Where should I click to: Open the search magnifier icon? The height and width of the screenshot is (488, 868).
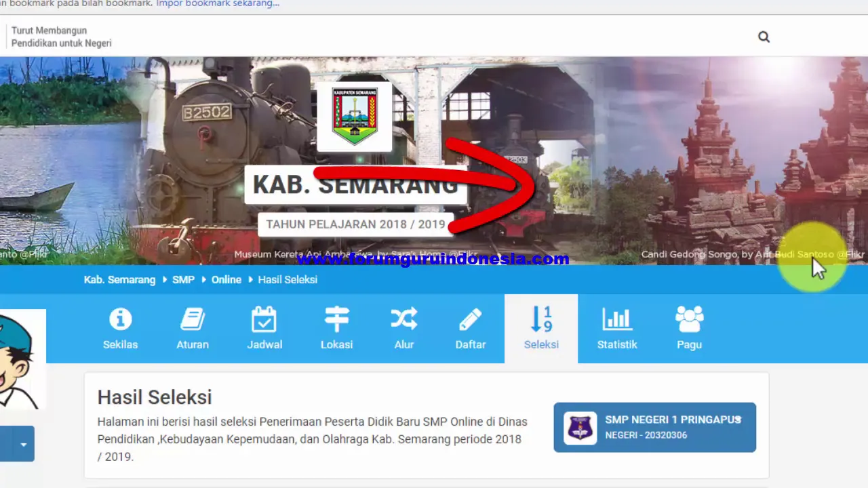pyautogui.click(x=764, y=37)
